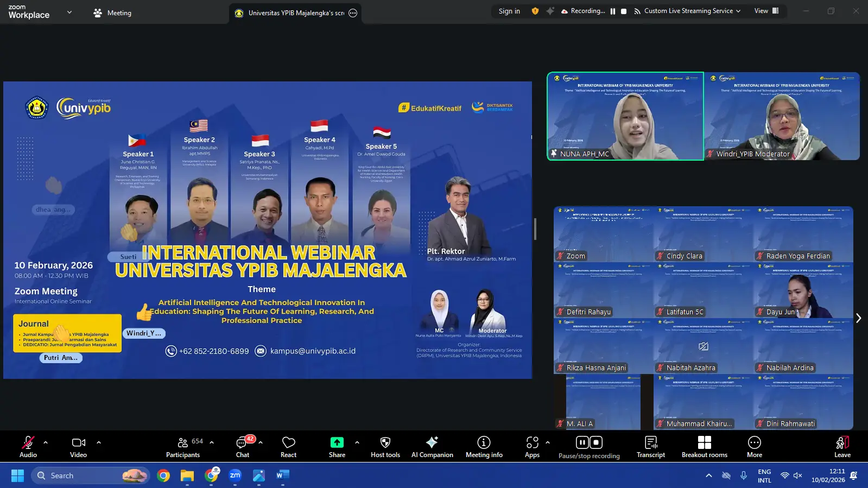
Task: Open the Transcript panel
Action: 651,447
